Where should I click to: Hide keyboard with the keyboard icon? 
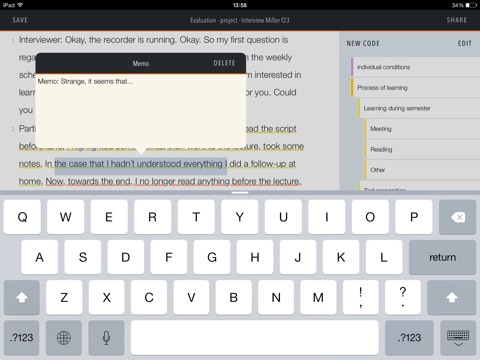coord(458,338)
